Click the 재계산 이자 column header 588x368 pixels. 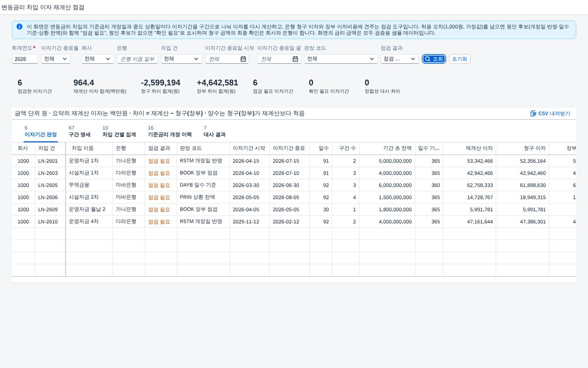tap(469, 148)
